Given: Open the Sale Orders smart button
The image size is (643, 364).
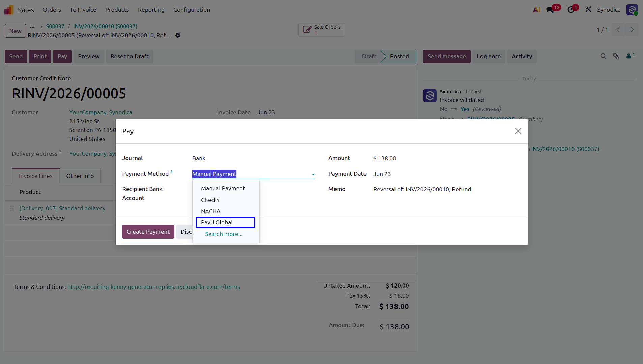Looking at the screenshot, I should [x=321, y=30].
